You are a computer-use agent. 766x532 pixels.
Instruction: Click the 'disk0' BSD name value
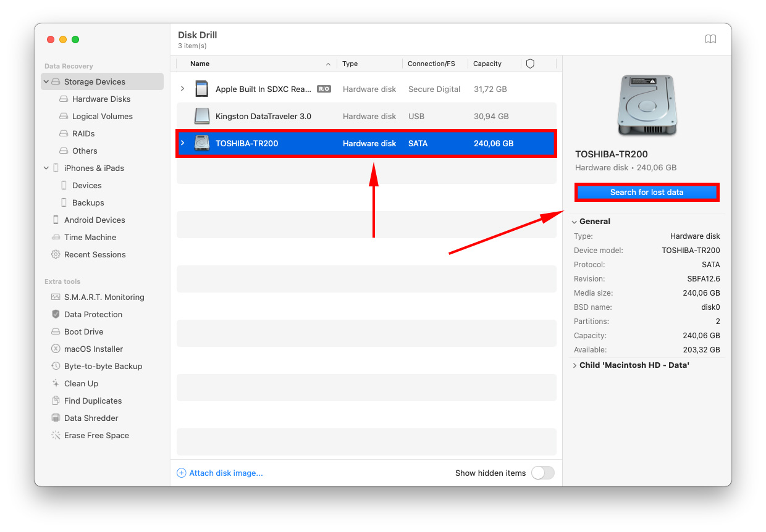pos(710,307)
